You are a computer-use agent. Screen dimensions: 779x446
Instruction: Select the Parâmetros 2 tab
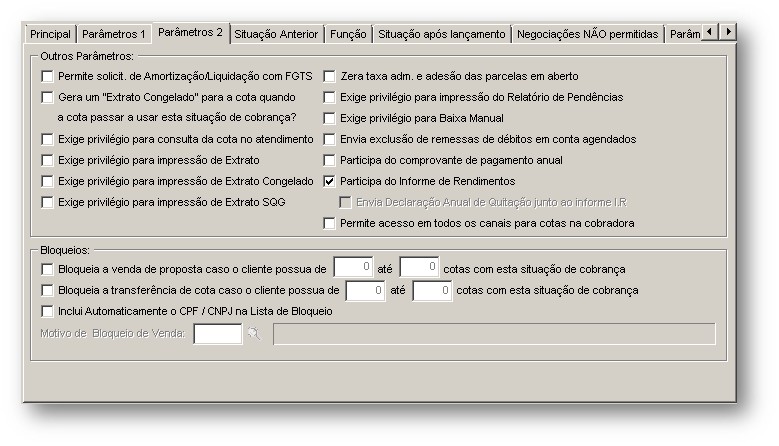(190, 33)
